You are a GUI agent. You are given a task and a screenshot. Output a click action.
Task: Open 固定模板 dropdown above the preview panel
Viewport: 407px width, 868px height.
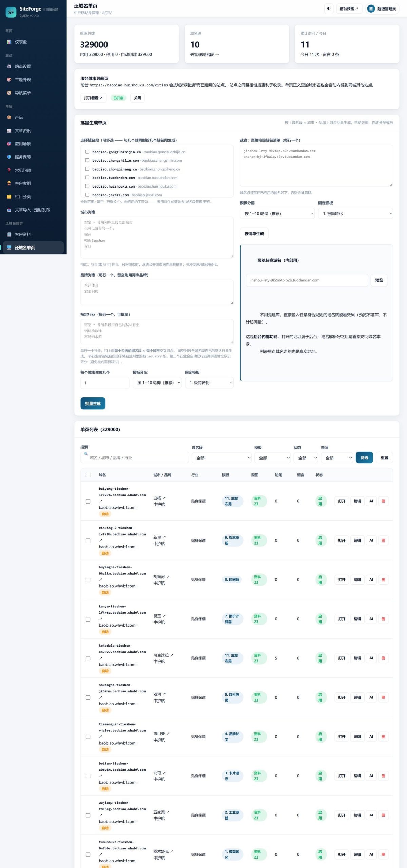point(355,214)
